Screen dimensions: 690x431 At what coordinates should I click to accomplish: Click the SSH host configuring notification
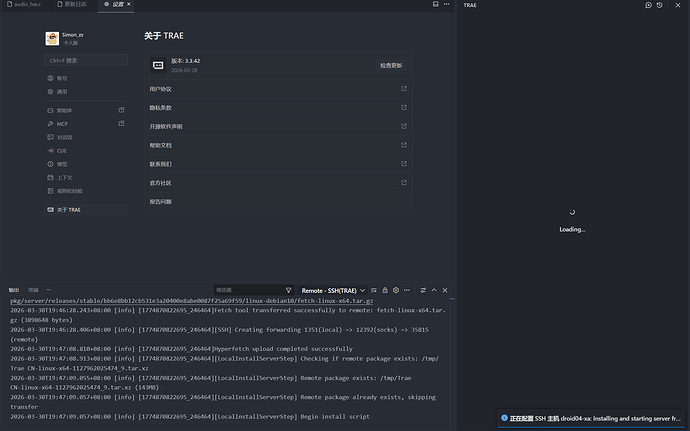[592, 419]
